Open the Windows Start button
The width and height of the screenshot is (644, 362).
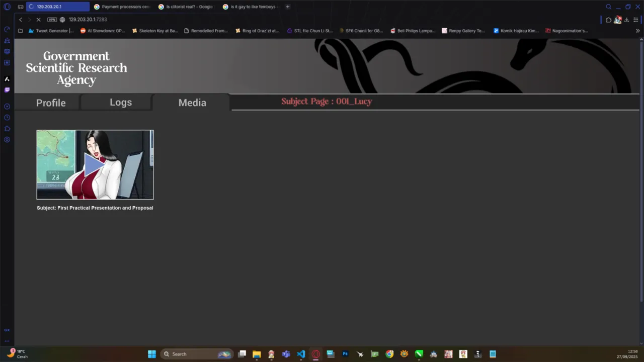point(151,354)
